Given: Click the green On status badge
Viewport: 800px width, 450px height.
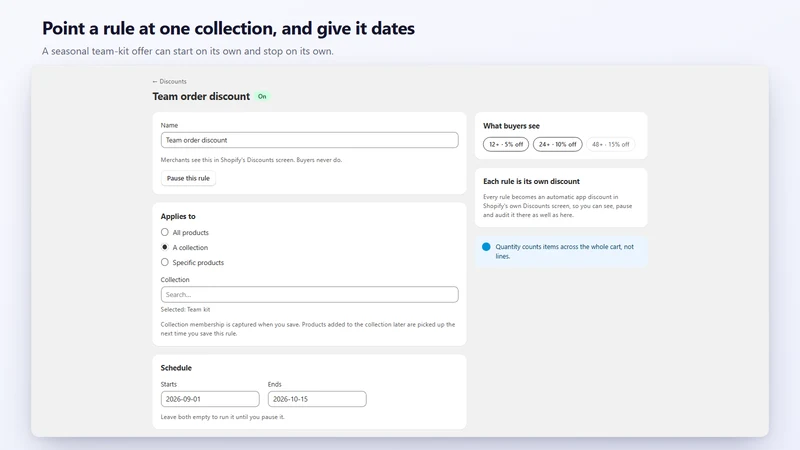Looking at the screenshot, I should [x=262, y=96].
